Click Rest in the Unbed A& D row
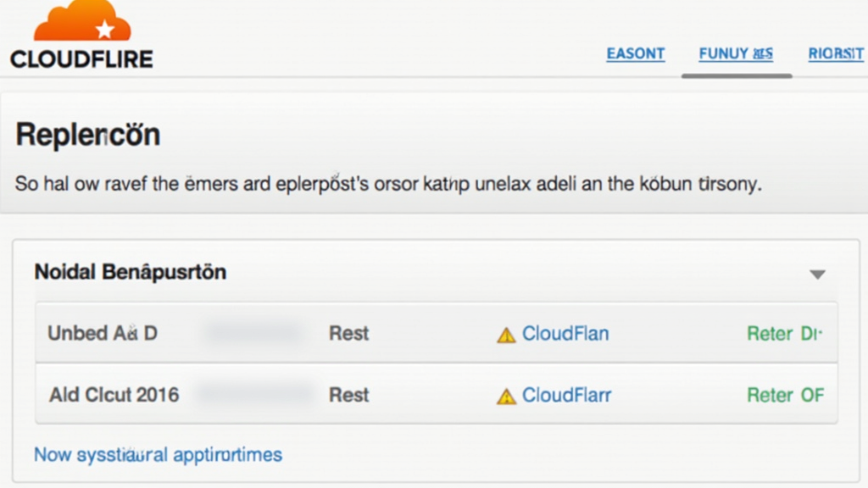 (x=348, y=333)
